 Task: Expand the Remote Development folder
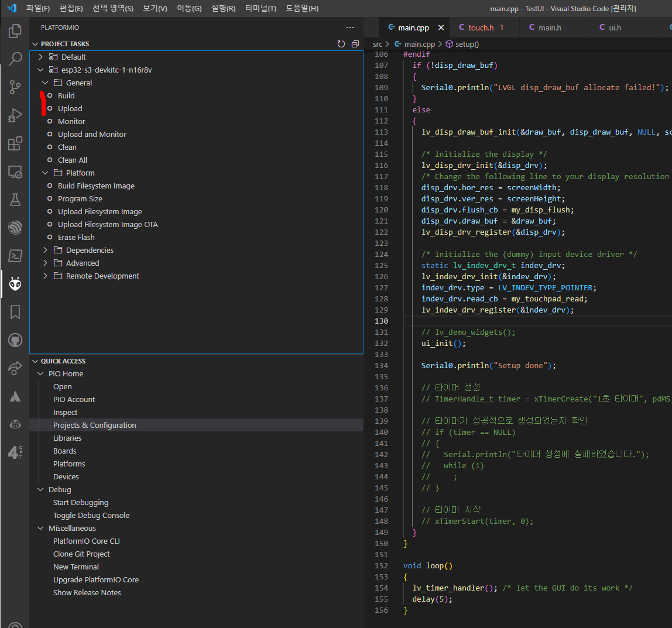point(46,276)
